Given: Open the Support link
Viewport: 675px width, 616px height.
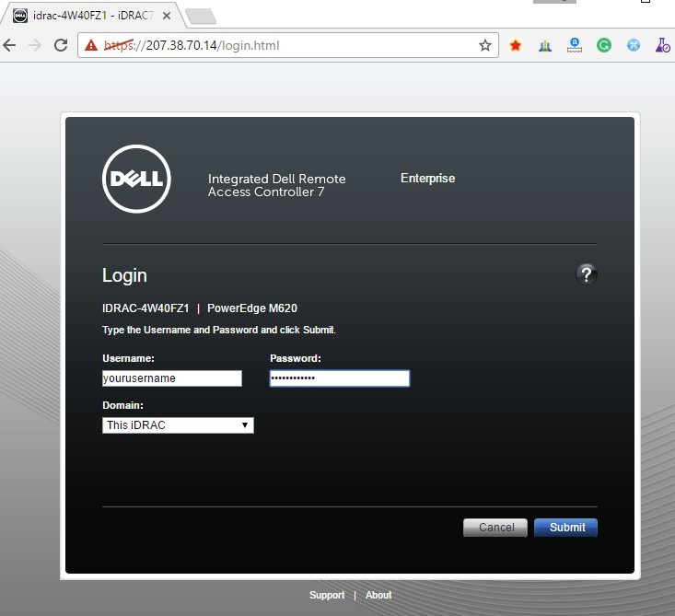Looking at the screenshot, I should (x=327, y=595).
